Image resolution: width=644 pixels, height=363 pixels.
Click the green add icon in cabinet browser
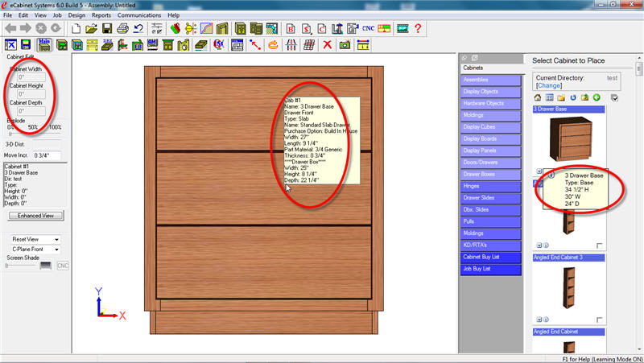click(597, 97)
